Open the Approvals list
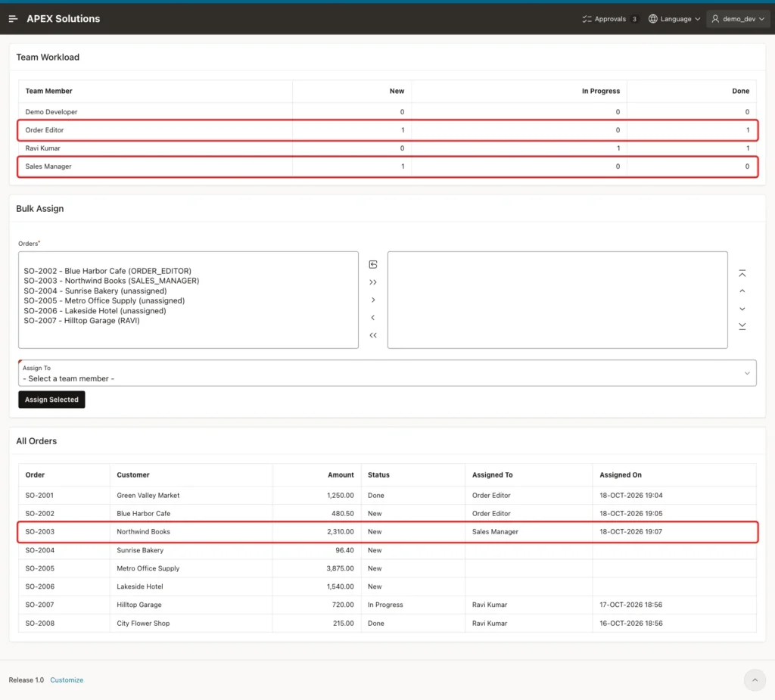Viewport: 775px width, 700px height. coord(610,19)
